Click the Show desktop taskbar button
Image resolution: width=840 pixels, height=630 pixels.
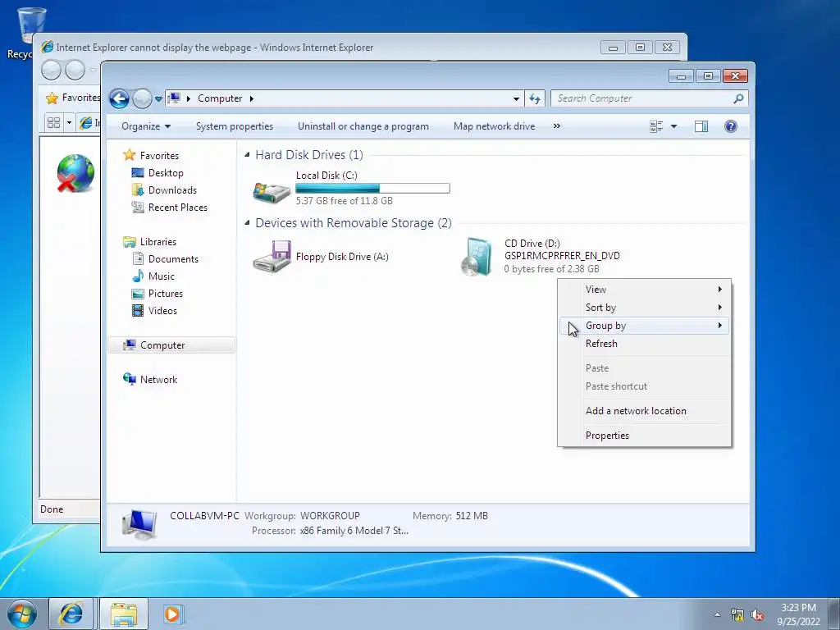834,614
